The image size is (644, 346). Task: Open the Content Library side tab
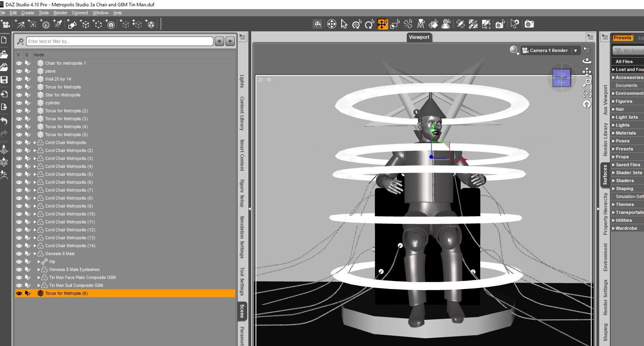point(242,113)
